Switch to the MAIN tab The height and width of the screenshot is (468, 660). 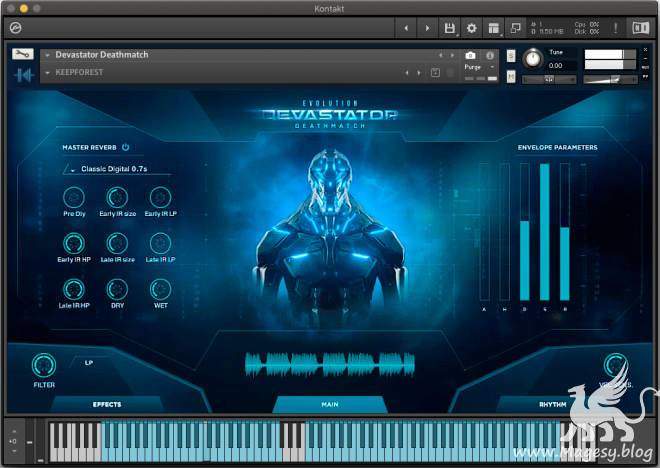[330, 404]
